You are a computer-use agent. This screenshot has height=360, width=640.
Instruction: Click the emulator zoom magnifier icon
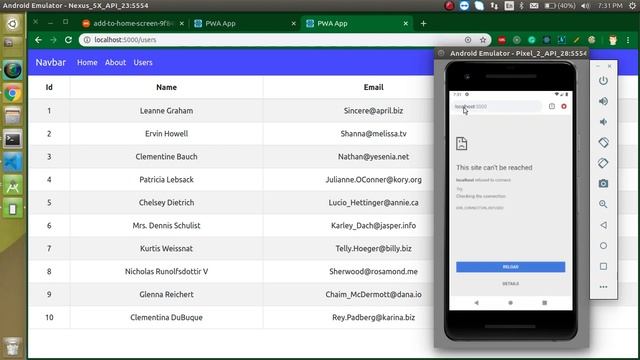point(603,204)
